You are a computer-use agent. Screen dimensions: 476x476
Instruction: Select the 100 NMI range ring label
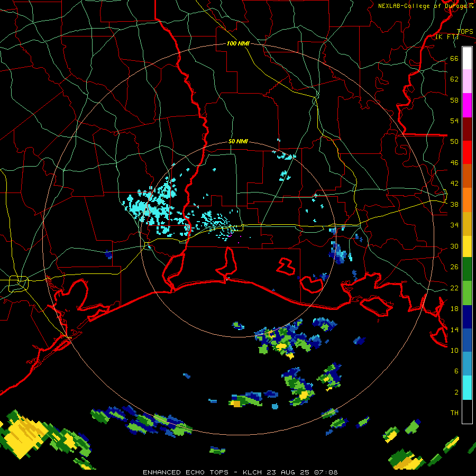[x=239, y=43]
